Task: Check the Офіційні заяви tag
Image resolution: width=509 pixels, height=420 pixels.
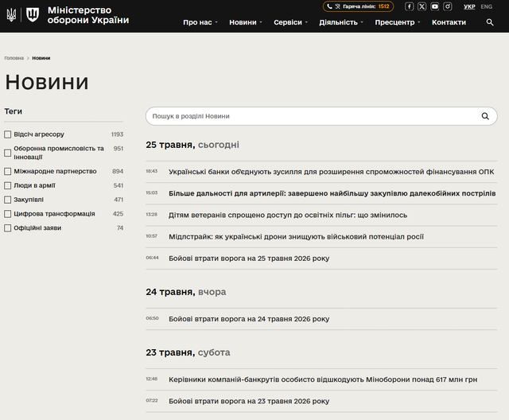Action: (x=7, y=228)
